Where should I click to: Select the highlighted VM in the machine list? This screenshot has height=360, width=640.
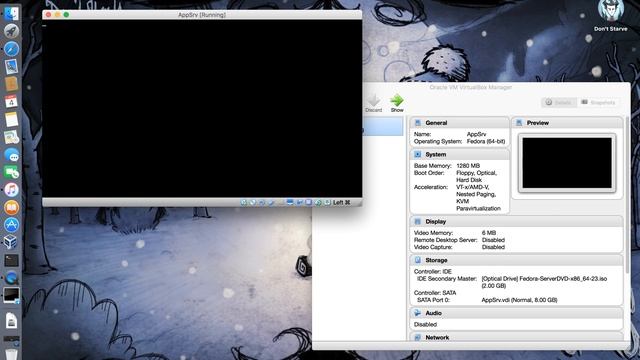pyautogui.click(x=383, y=127)
